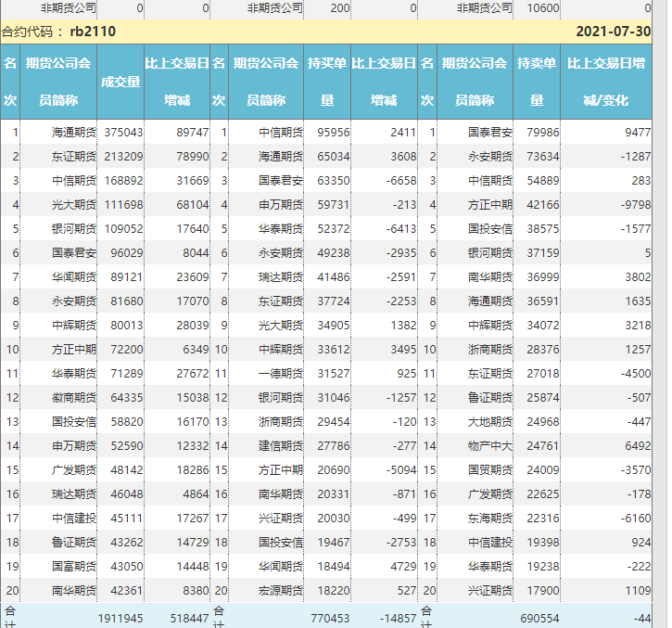The image size is (672, 628).
Task: Click 光大期货 in volume ranking
Action: [x=74, y=205]
